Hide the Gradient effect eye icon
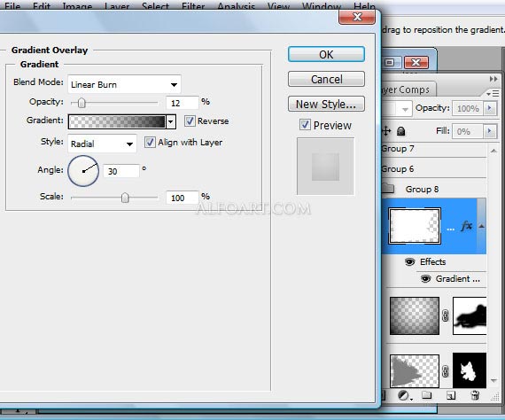 (425, 278)
